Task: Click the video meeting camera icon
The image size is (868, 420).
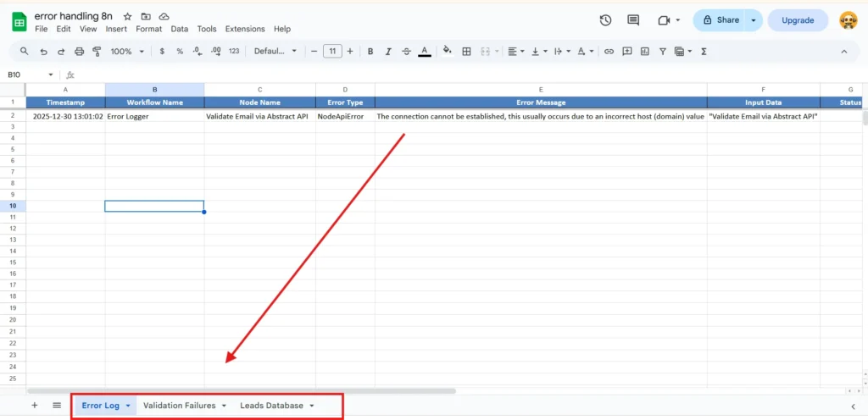Action: 664,20
